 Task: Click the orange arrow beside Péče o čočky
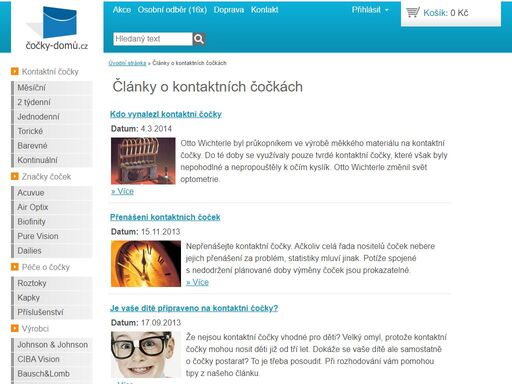point(15,267)
